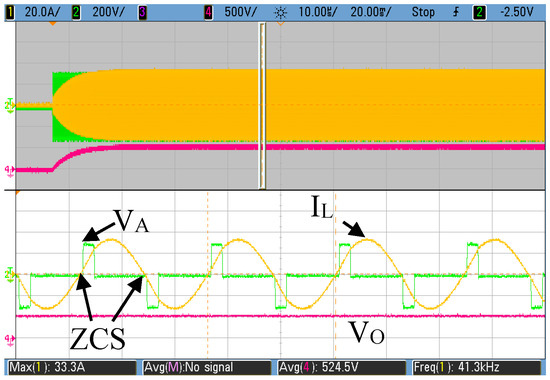
Task: Click the trigger edge slope icon
Action: (456, 13)
